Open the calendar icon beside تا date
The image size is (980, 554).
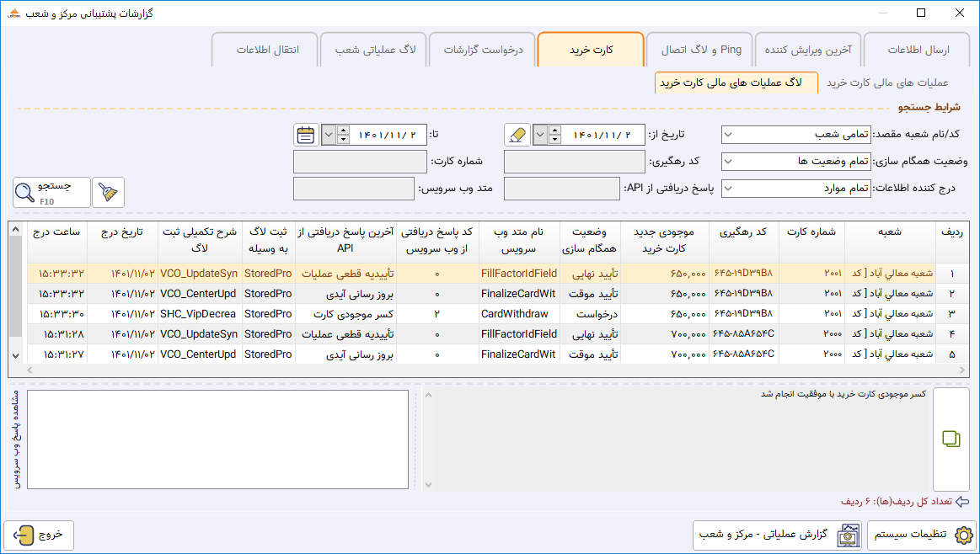tap(306, 134)
